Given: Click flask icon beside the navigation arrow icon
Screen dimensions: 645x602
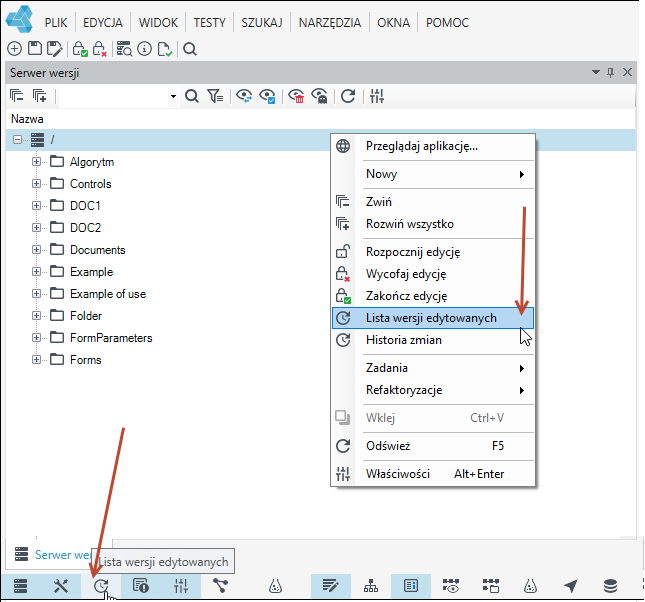Looking at the screenshot, I should pos(530,586).
